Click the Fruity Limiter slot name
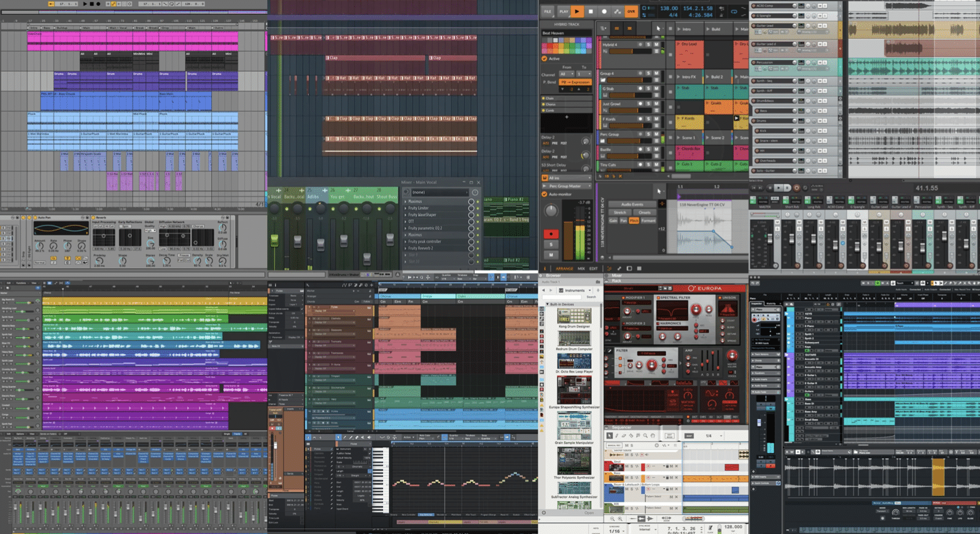 tap(418, 208)
